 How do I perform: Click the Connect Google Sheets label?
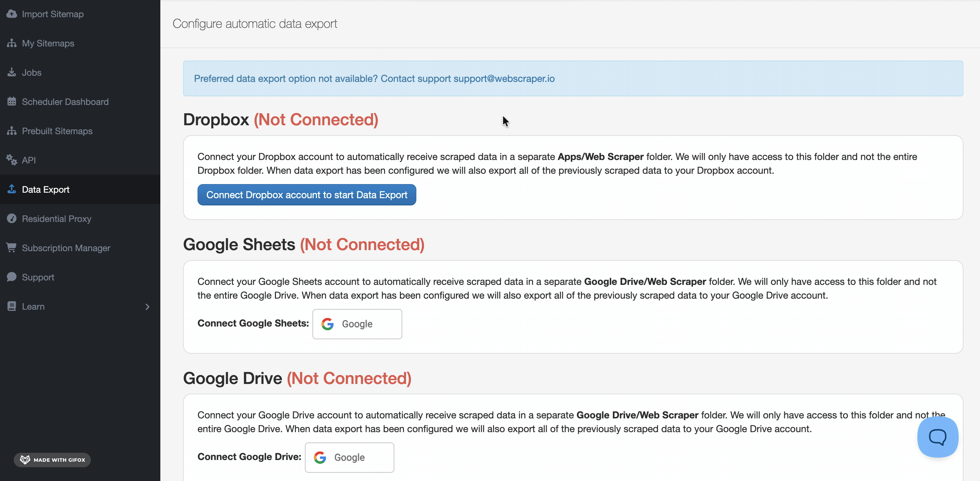point(253,323)
